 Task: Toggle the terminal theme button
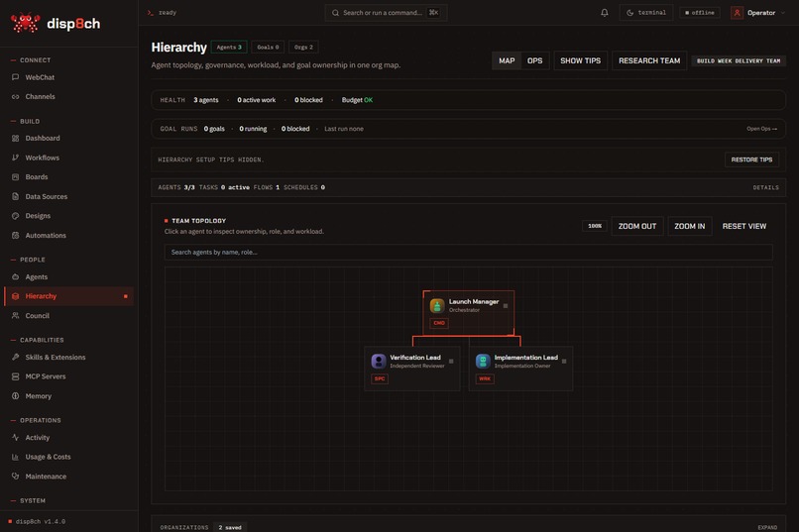[646, 13]
